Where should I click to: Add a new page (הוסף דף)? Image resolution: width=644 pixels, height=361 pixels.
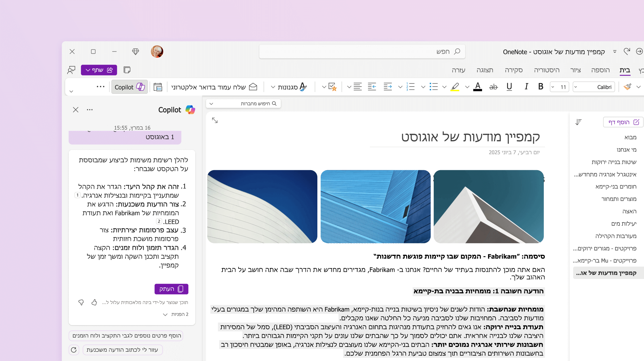[623, 122]
